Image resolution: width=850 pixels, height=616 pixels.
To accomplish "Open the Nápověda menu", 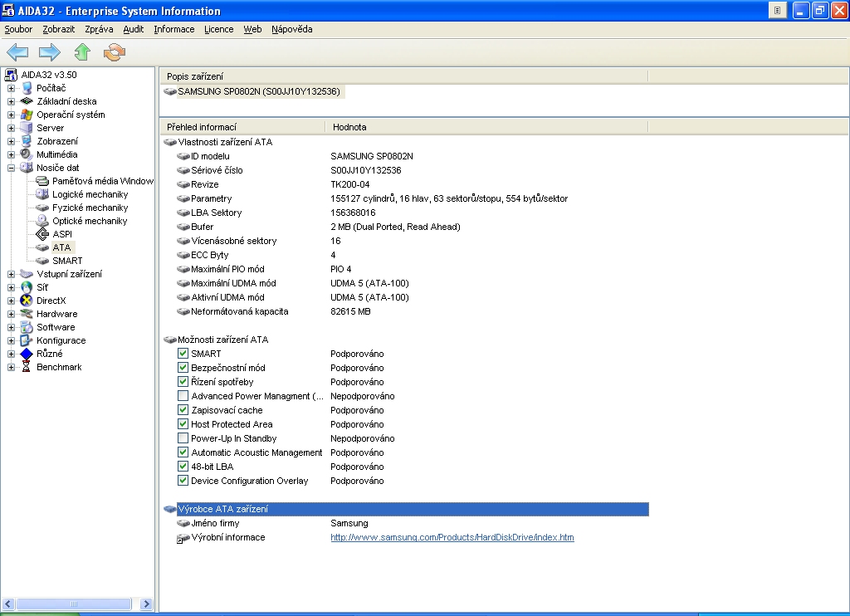I will coord(291,29).
